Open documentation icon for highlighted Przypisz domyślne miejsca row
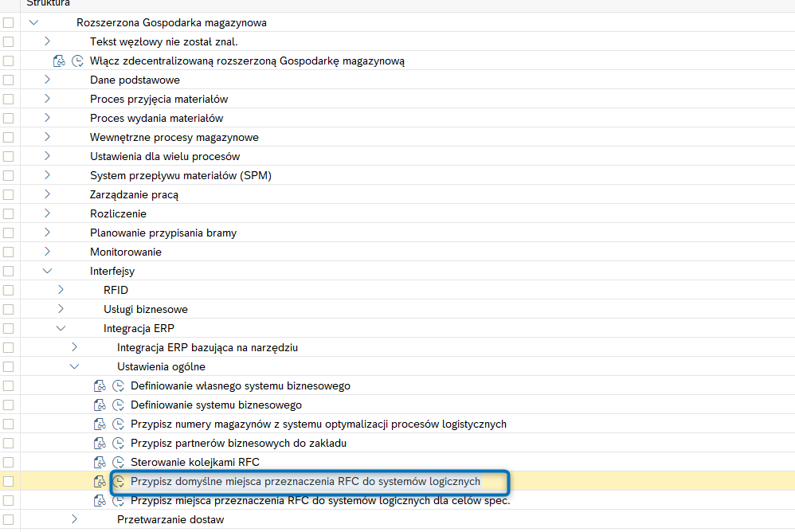795x532 pixels. (100, 481)
